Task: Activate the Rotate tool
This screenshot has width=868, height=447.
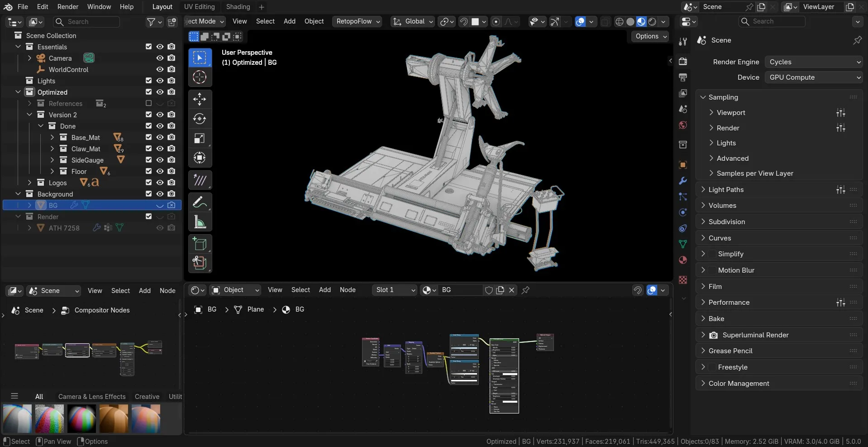Action: coord(200,119)
